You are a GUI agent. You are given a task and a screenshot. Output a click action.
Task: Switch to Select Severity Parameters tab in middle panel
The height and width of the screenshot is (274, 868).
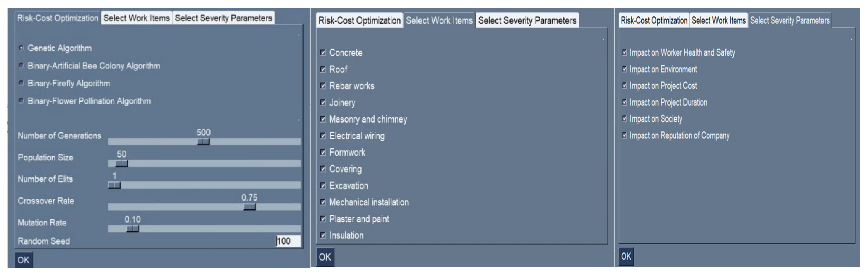pyautogui.click(x=527, y=21)
